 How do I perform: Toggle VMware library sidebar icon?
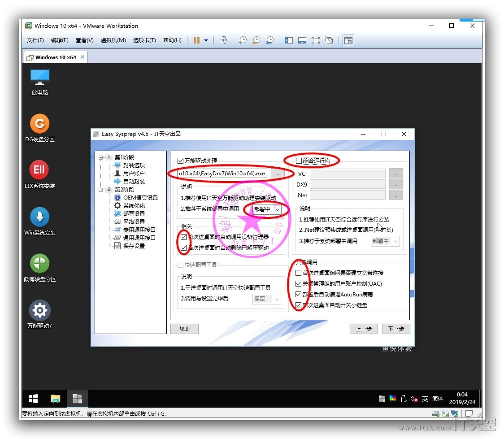coord(289,40)
